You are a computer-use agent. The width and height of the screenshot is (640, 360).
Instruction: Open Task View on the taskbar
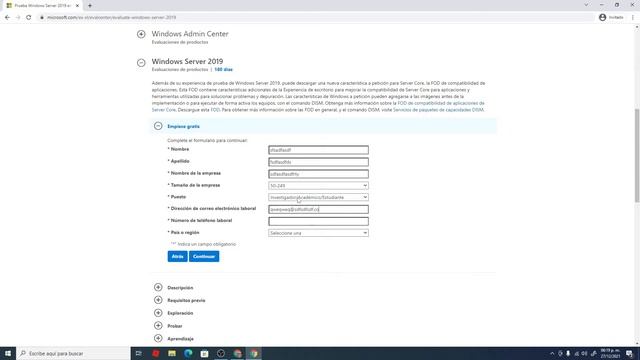tap(139, 353)
